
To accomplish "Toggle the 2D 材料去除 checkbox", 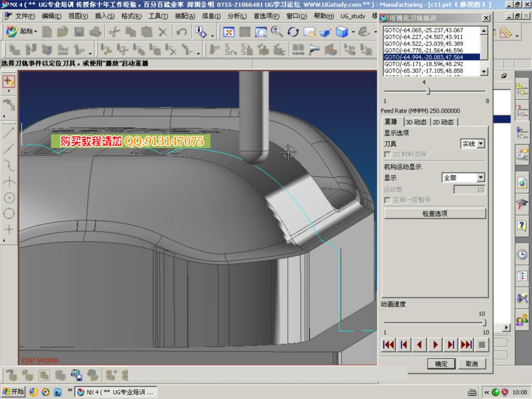I will point(387,155).
